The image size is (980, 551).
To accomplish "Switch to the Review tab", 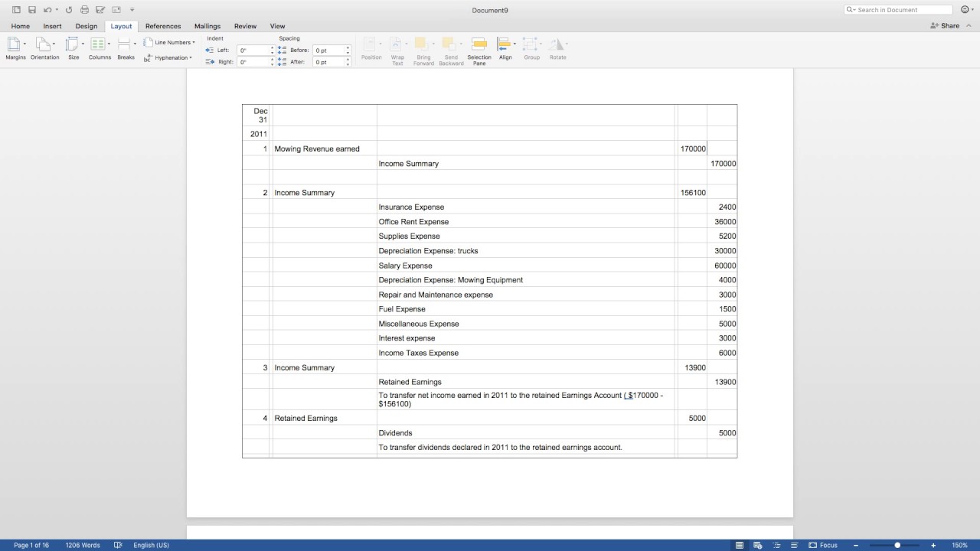I will [x=245, y=26].
